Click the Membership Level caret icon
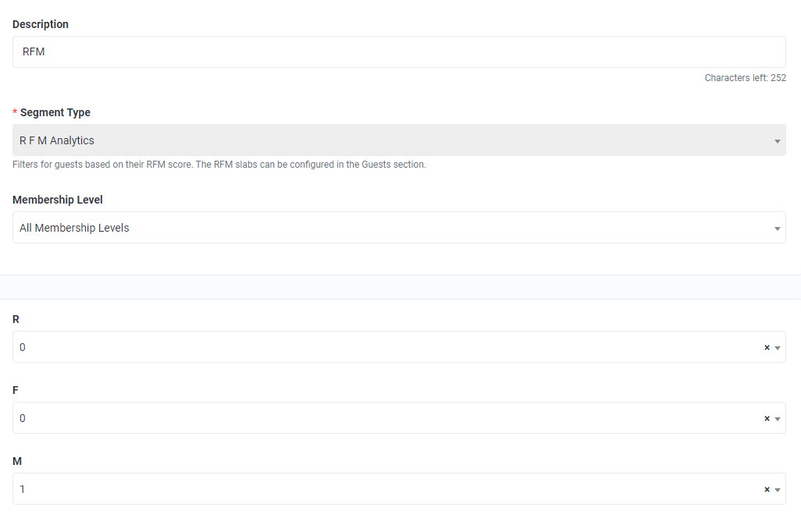Viewport: 801px width, 532px height. point(778,229)
